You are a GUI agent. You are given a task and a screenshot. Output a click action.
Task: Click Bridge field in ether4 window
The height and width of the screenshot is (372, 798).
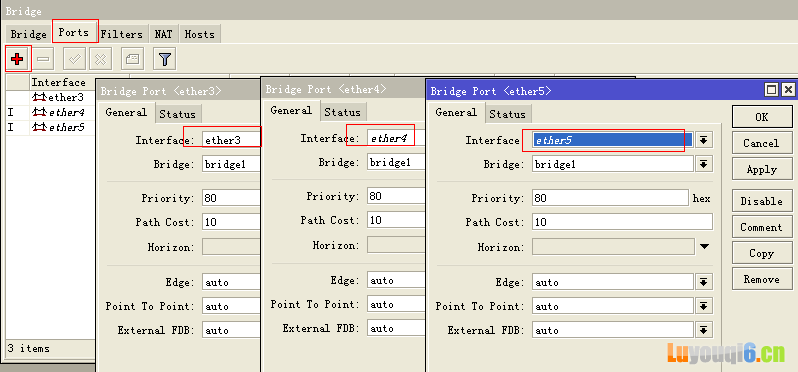click(396, 162)
